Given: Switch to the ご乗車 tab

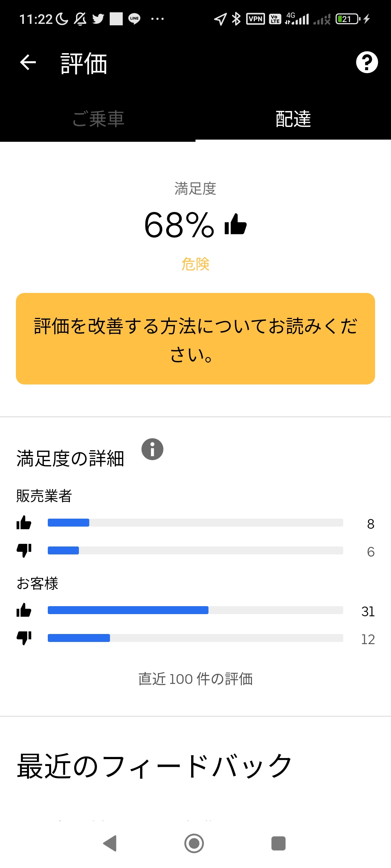Looking at the screenshot, I should 98,119.
